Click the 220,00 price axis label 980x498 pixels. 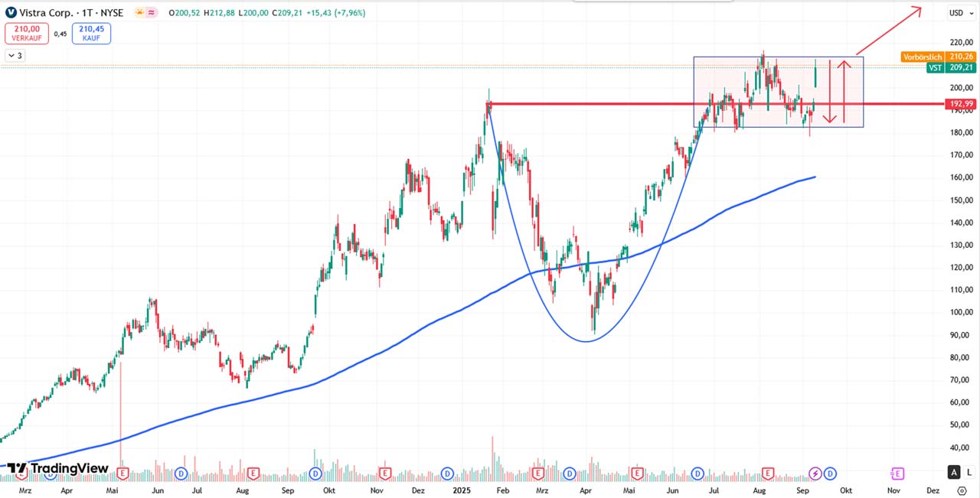click(961, 43)
